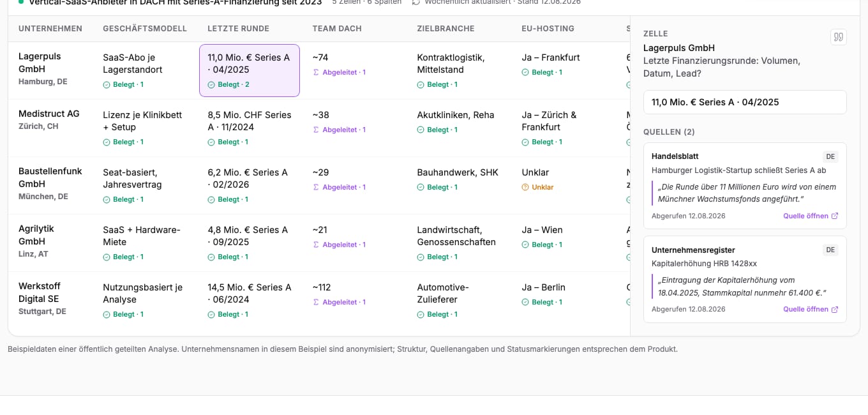Click the GESCHÄFTSMODELL column header
Screen dimensions: 868x415
point(145,29)
